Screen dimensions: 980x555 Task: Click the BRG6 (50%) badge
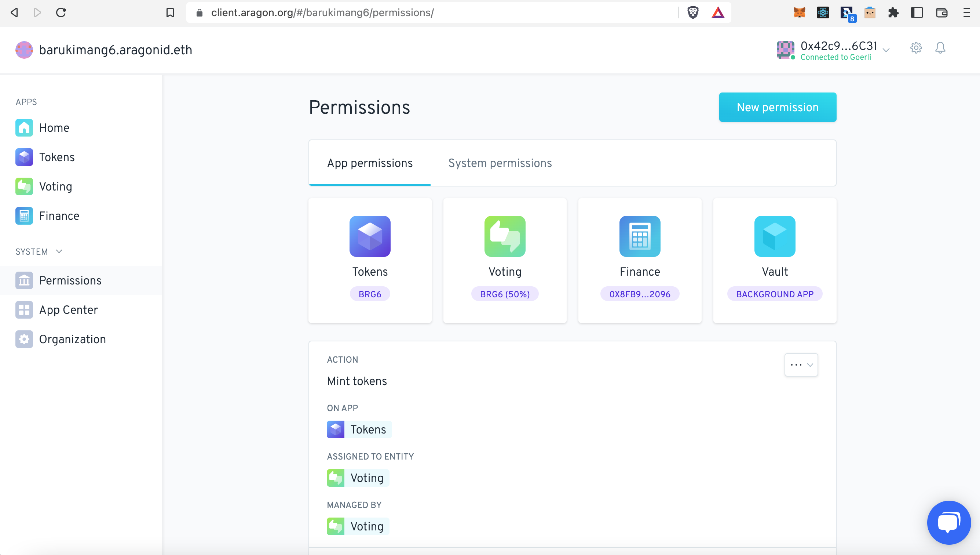pyautogui.click(x=505, y=294)
